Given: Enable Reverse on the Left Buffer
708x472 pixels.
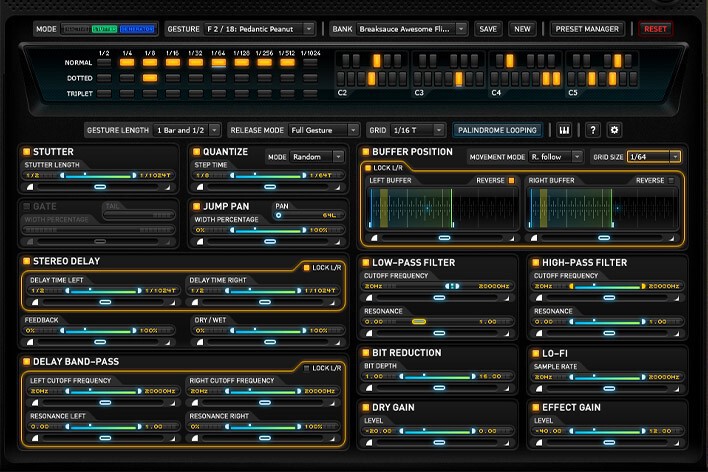Looking at the screenshot, I should point(511,181).
